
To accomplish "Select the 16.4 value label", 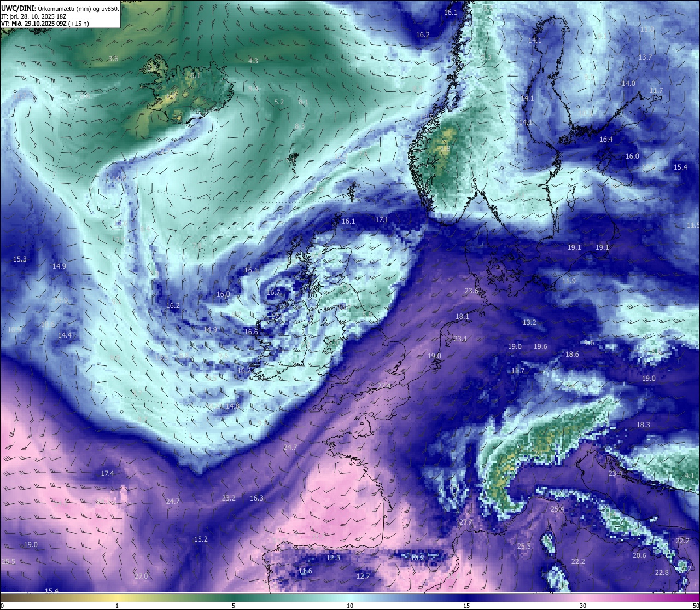I will [606, 139].
